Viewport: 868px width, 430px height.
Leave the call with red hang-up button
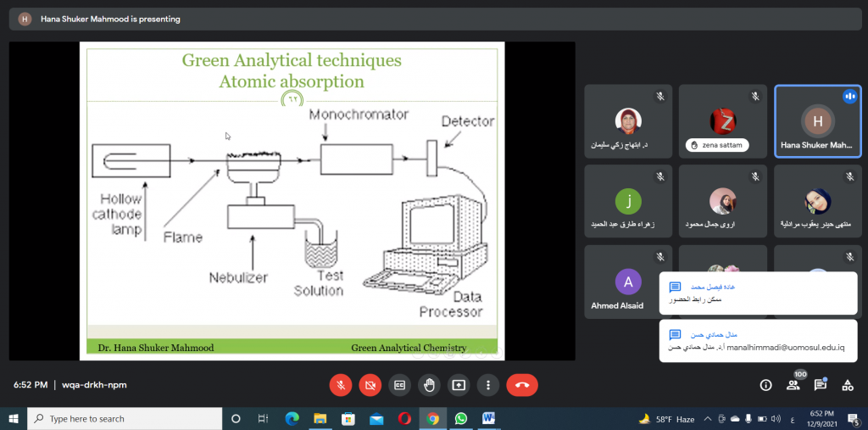pos(522,385)
